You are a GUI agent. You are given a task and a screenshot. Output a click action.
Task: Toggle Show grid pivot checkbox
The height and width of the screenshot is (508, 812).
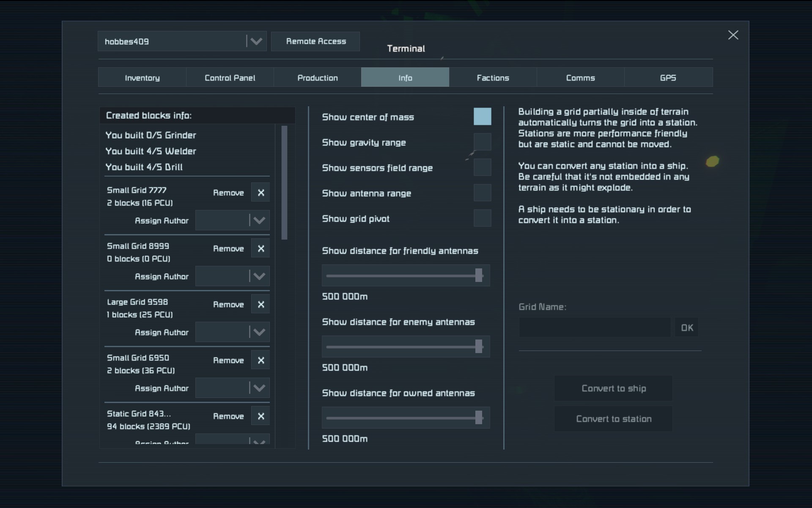pyautogui.click(x=482, y=218)
